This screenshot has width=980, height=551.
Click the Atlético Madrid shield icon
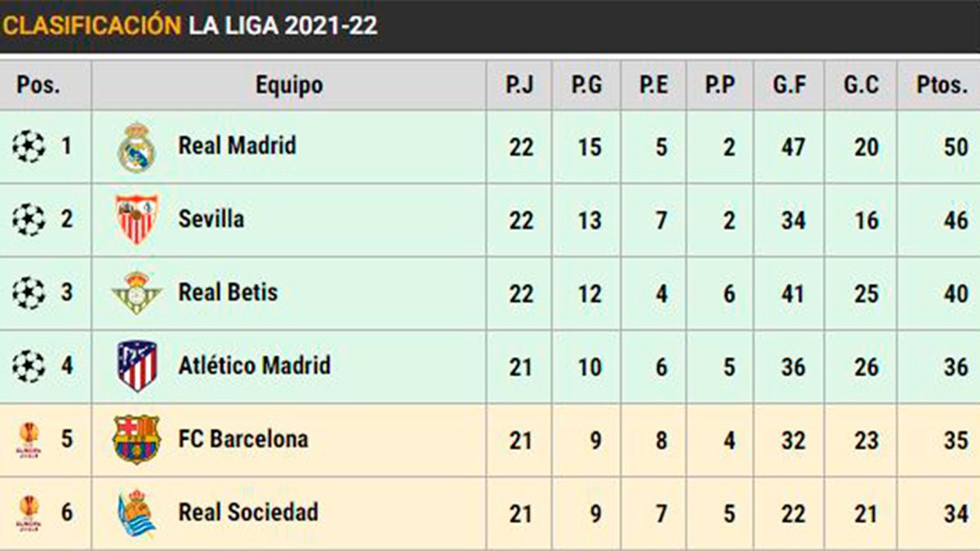pos(136,366)
